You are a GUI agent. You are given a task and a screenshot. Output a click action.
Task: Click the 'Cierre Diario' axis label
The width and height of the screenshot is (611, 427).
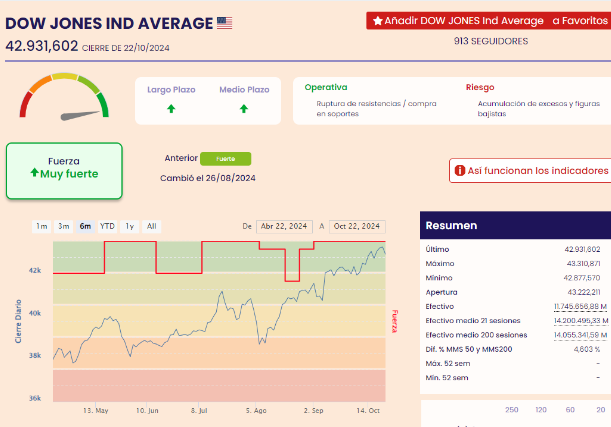[x=18, y=321]
